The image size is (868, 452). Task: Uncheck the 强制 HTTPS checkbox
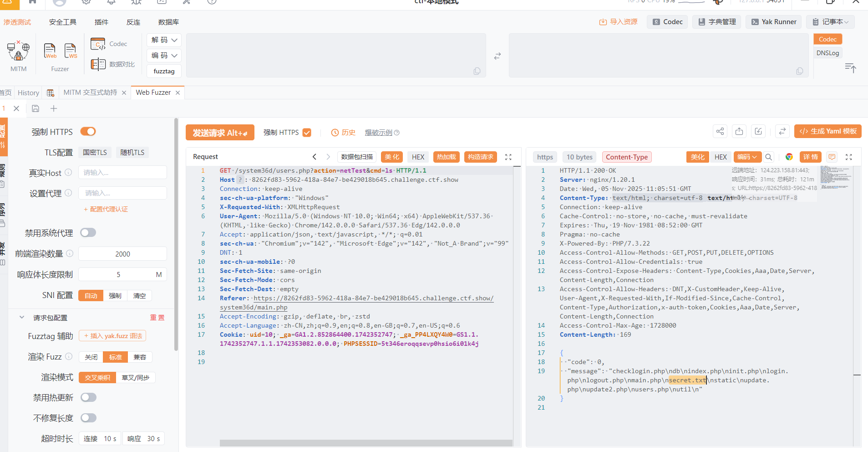coord(307,133)
